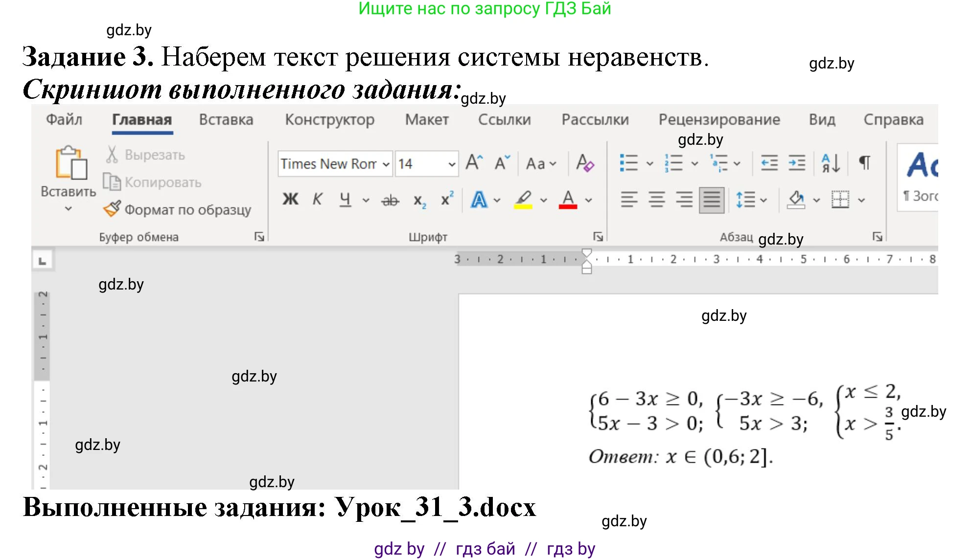971x560 pixels.
Task: Apply red font color
Action: 568,200
